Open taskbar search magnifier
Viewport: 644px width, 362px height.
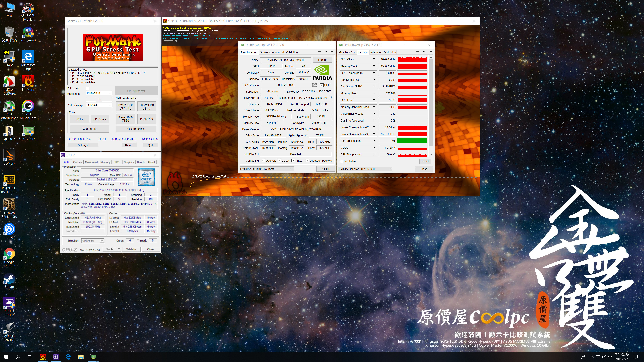[18, 357]
